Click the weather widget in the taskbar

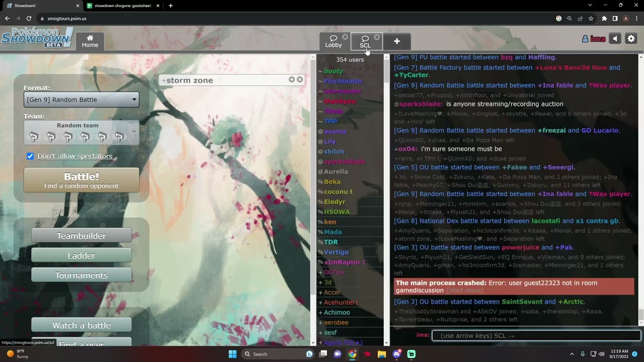(18, 354)
